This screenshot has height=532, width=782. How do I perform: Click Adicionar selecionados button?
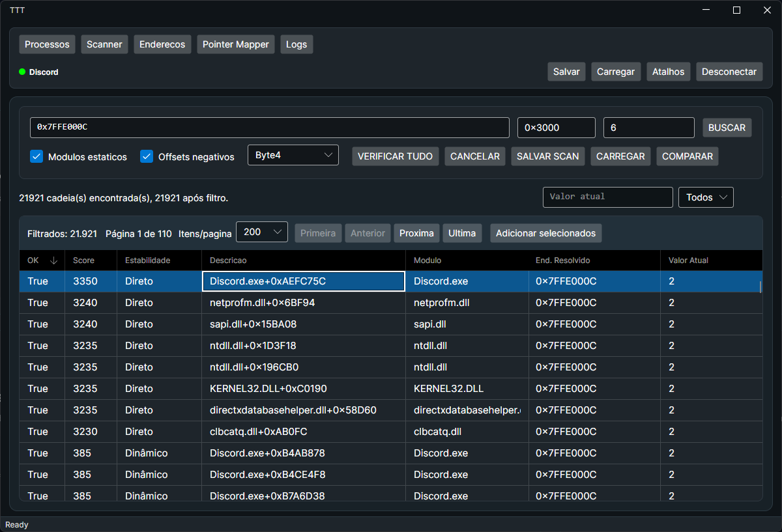pos(545,233)
